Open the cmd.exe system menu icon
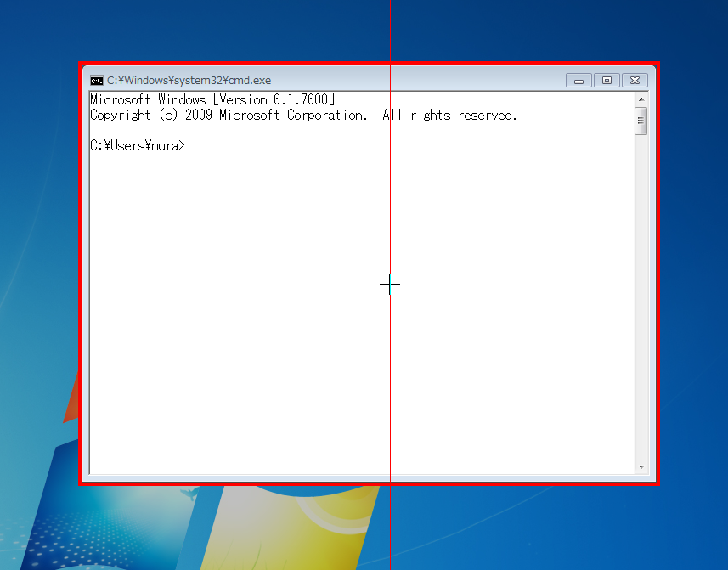The width and height of the screenshot is (728, 570). pos(97,81)
